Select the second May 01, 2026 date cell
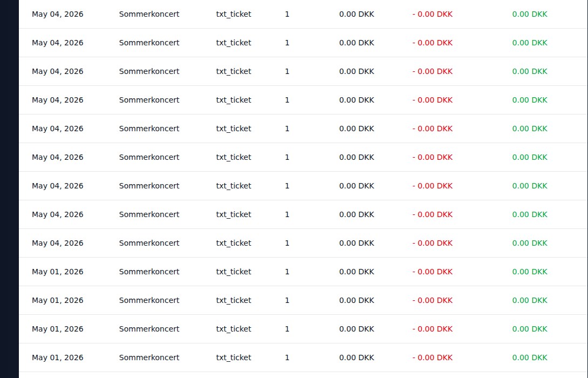 (x=57, y=300)
